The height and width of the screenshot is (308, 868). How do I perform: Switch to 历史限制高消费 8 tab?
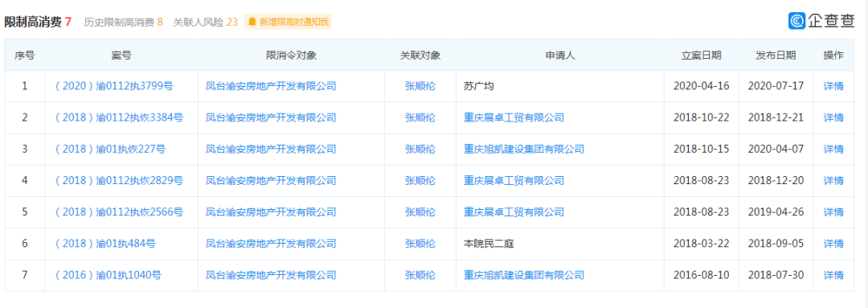124,23
